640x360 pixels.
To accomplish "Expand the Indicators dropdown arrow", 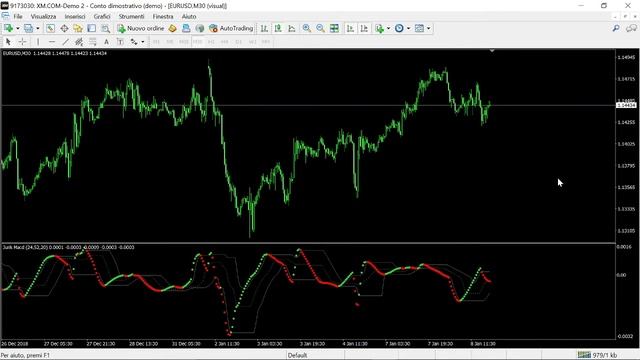I will coord(388,28).
